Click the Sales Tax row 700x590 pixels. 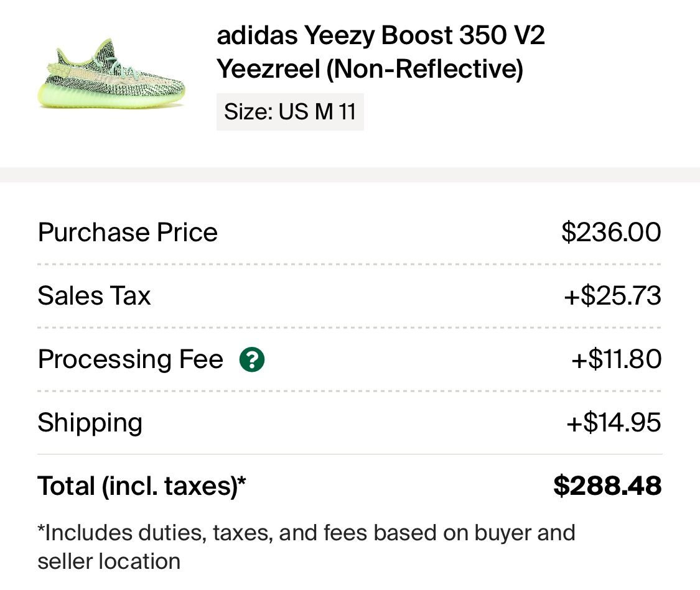93,296
